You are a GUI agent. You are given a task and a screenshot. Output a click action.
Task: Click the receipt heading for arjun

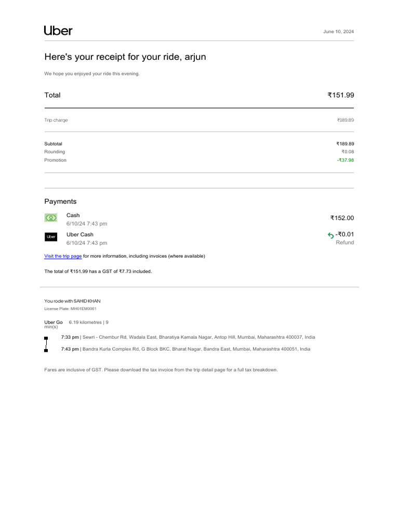(x=125, y=57)
